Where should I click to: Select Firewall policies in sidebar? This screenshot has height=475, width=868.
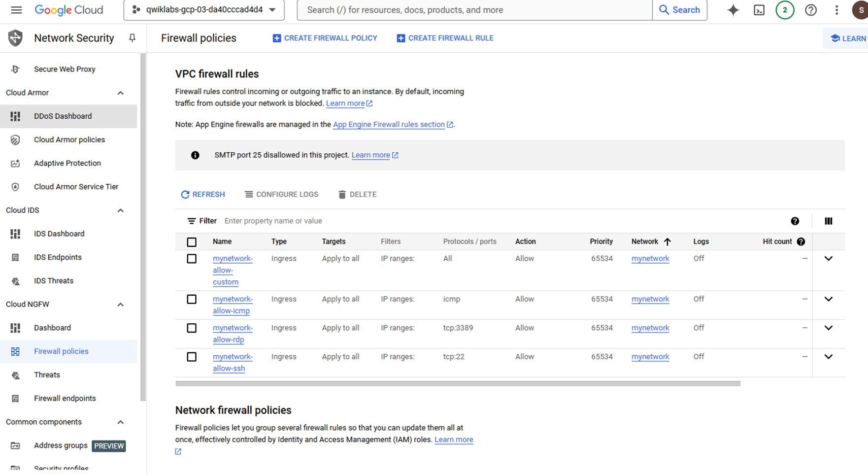click(x=68, y=351)
